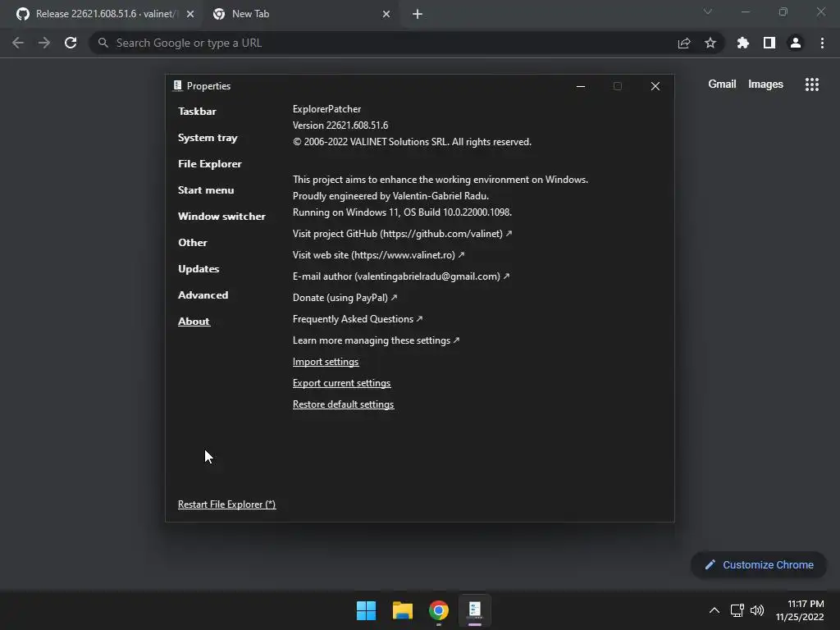Image resolution: width=840 pixels, height=630 pixels.
Task: Close the Properties window
Action: (x=655, y=86)
